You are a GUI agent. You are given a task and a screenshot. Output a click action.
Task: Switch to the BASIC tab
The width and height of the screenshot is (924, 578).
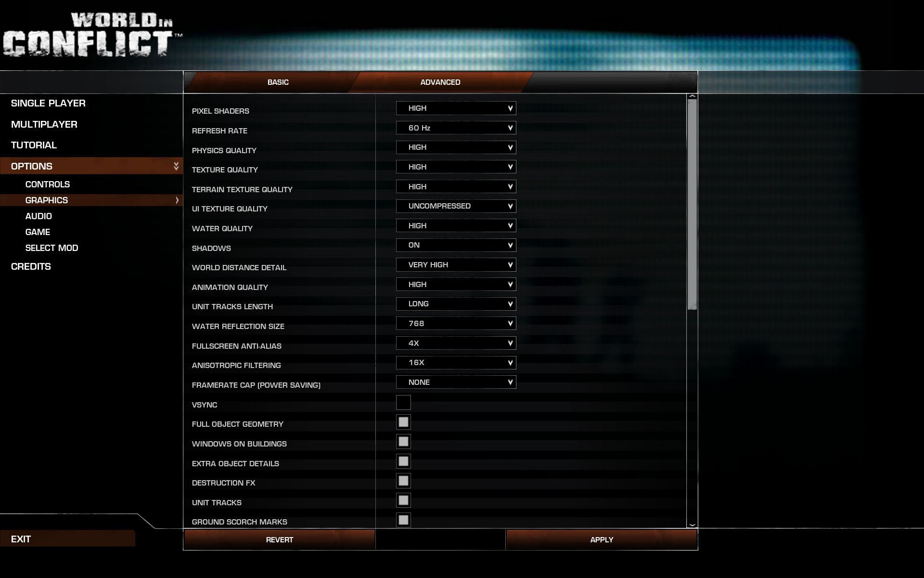pyautogui.click(x=277, y=81)
